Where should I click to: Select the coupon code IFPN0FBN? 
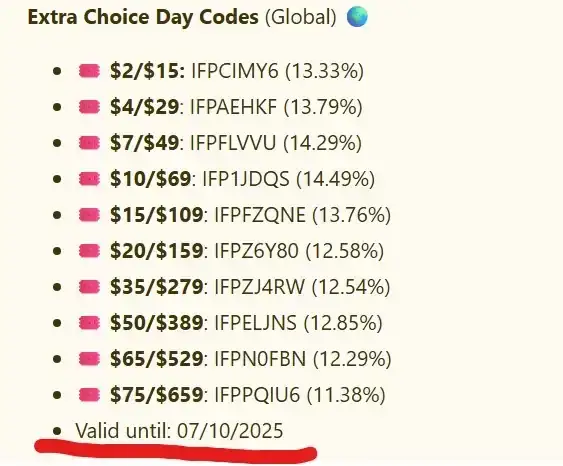coord(260,358)
